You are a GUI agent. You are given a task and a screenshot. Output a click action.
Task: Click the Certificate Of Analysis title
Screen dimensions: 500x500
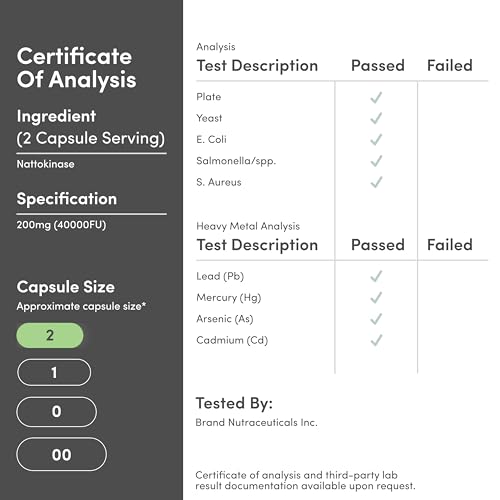(x=76, y=68)
